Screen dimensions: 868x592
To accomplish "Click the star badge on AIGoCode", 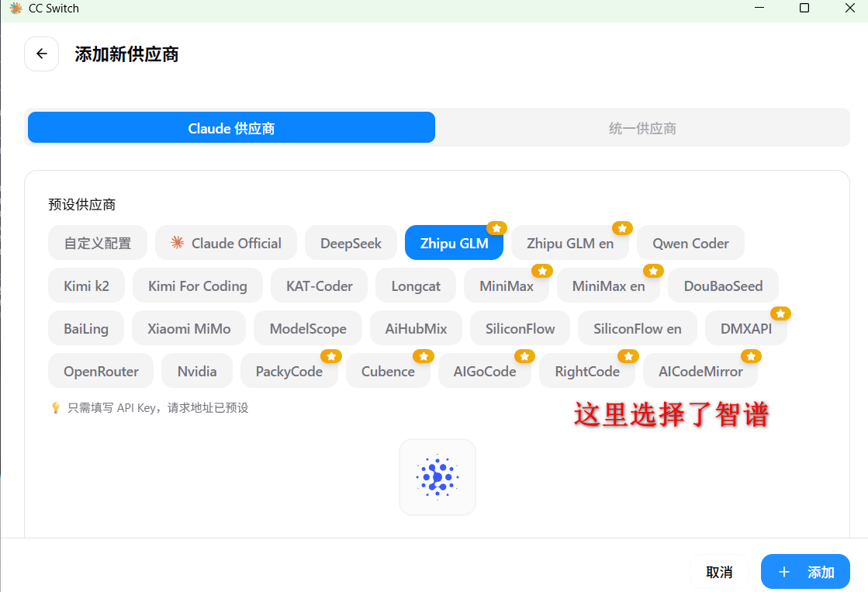I will (x=524, y=356).
